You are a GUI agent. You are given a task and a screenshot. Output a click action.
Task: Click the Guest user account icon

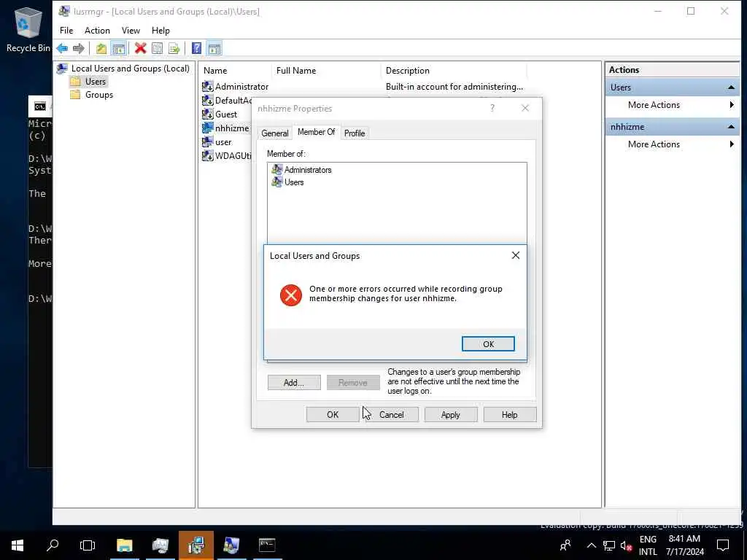207,114
